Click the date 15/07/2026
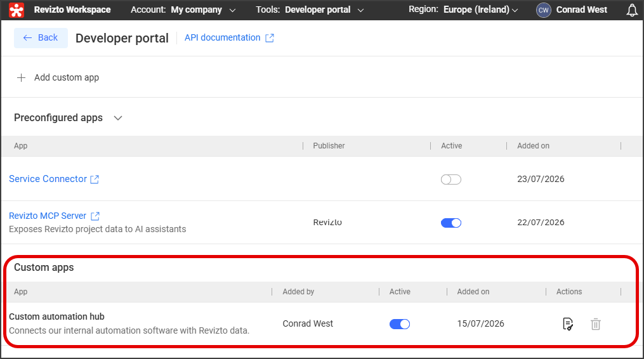This screenshot has width=644, height=359. pyautogui.click(x=480, y=323)
